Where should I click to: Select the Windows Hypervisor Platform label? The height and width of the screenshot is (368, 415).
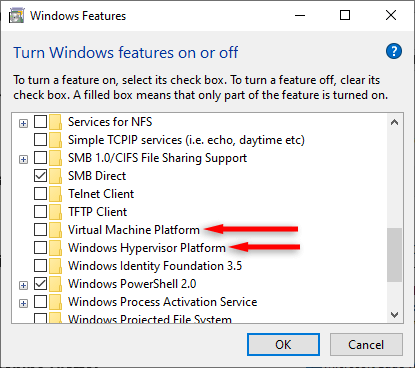click(x=147, y=248)
